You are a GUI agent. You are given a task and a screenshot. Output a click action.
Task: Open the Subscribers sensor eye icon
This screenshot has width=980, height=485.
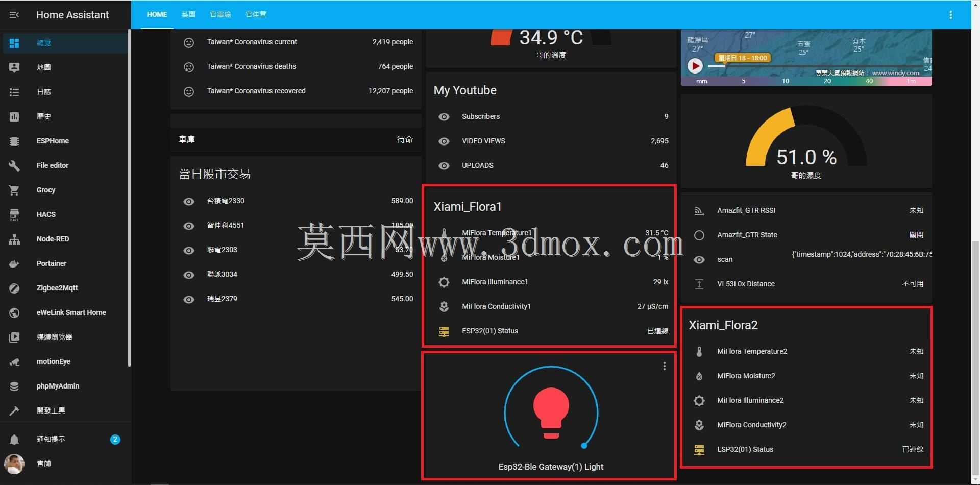point(444,117)
